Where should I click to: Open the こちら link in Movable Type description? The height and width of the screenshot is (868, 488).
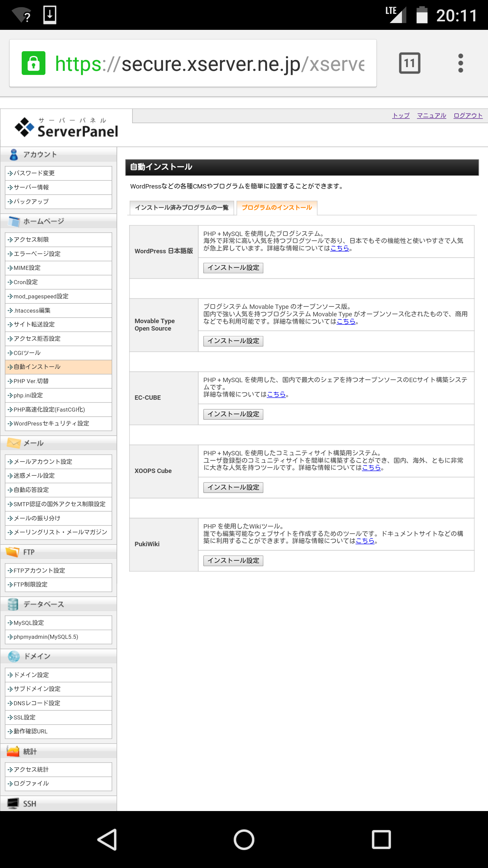(x=346, y=321)
